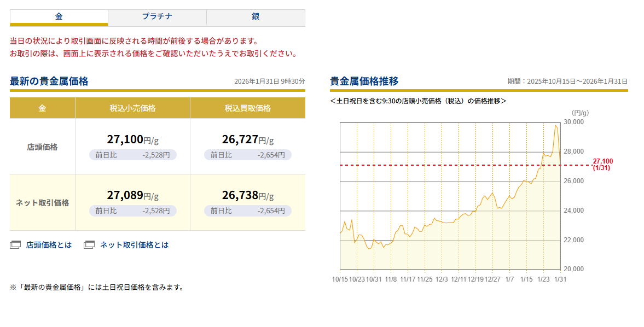Open the 店頭価格とは explanation link
Viewport: 644px width, 327px height.
pos(49,245)
